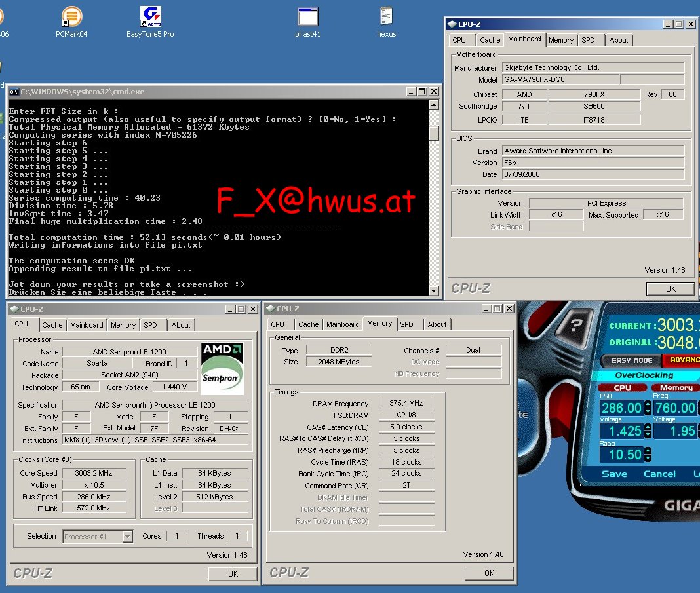This screenshot has height=593, width=700.
Task: Open the About tab in the Mainboard CPU-Z window
Action: coord(618,40)
